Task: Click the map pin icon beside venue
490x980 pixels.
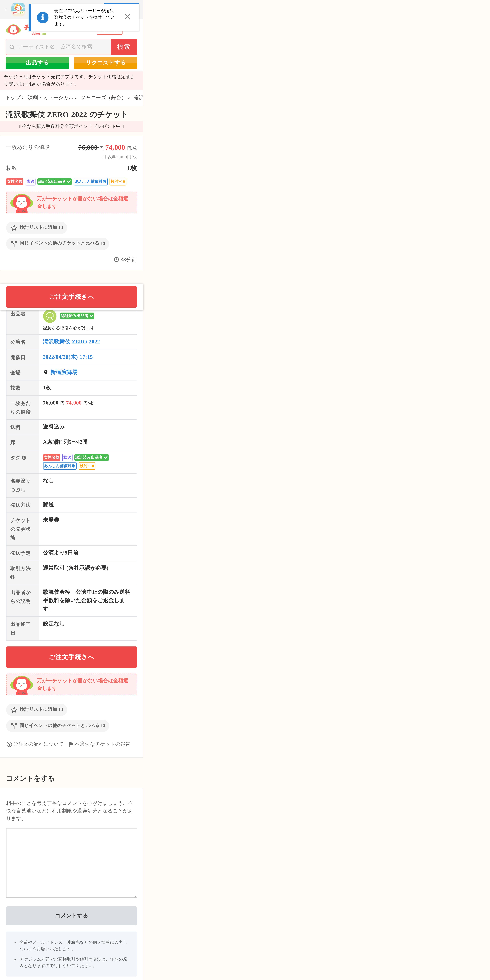Action: 46,372
